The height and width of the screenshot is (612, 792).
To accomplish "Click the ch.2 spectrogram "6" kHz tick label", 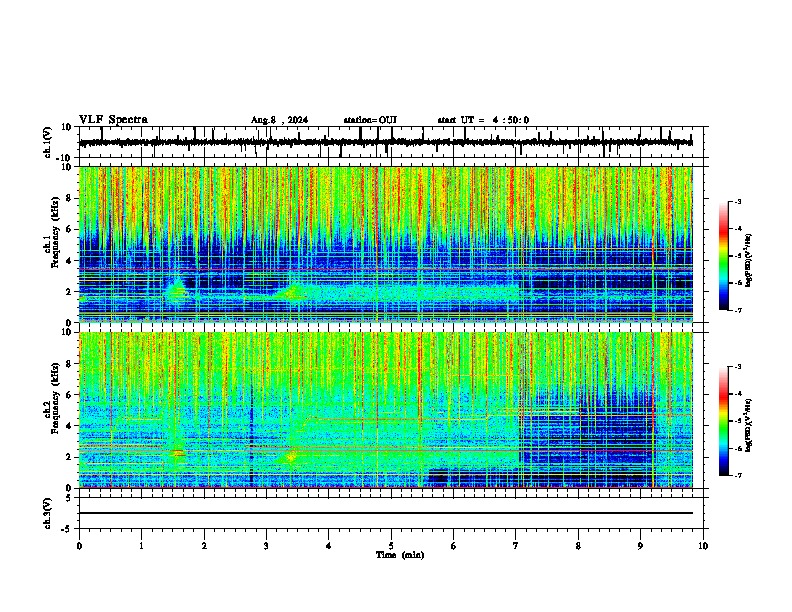I will click(x=69, y=395).
